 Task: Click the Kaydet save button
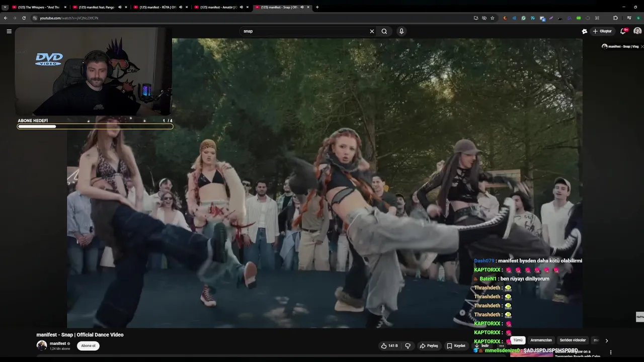[x=456, y=346]
